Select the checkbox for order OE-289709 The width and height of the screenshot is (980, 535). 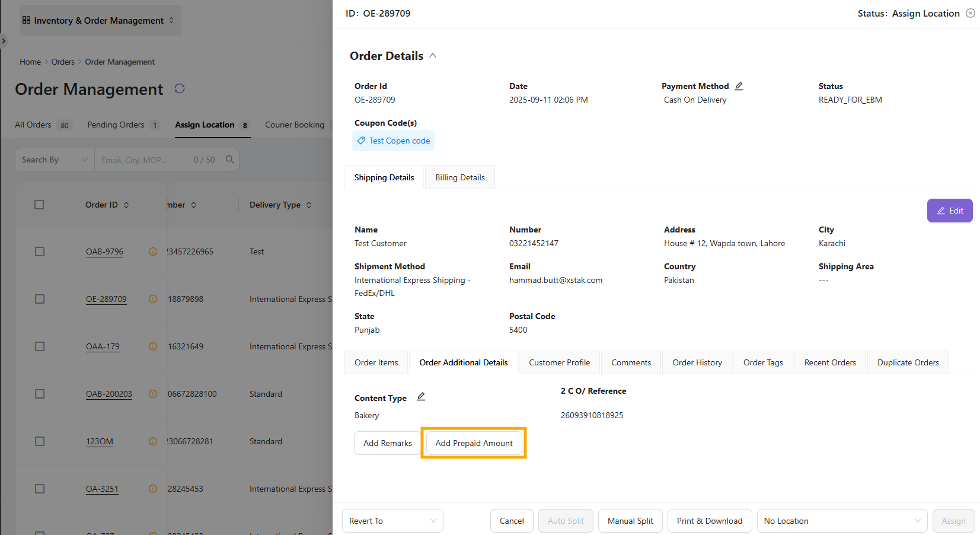[x=40, y=299]
